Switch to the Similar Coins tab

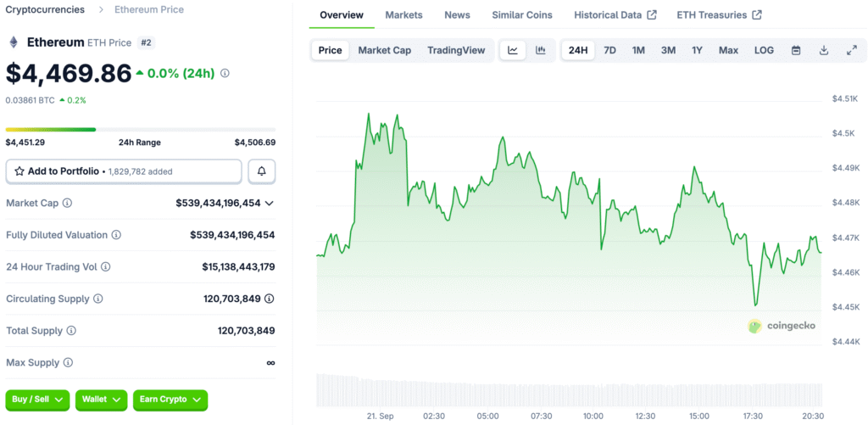(x=522, y=15)
